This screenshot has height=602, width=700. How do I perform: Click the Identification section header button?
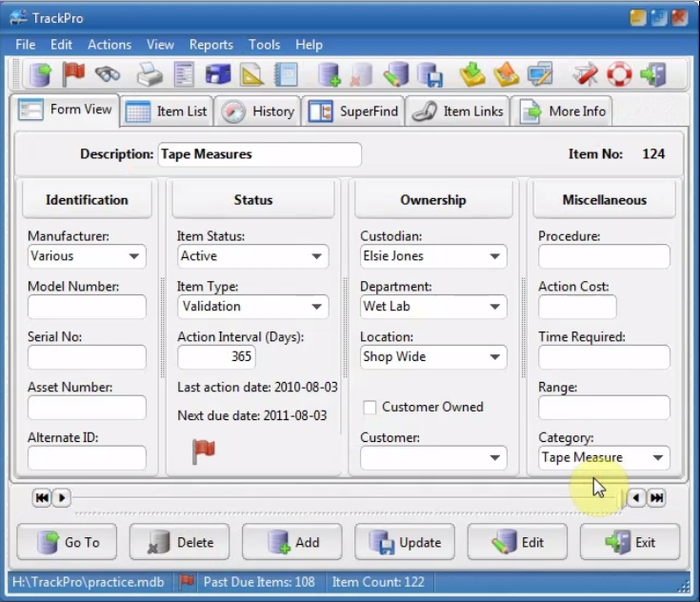(x=87, y=200)
